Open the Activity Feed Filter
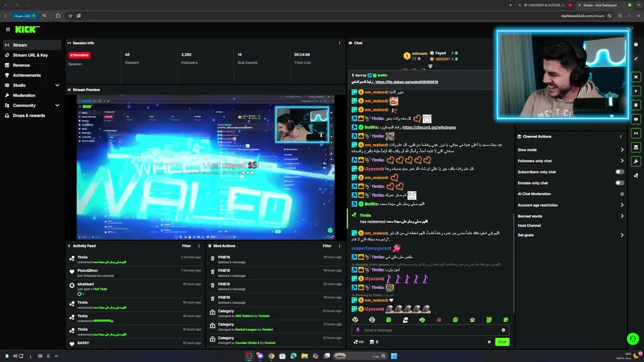 pyautogui.click(x=186, y=246)
